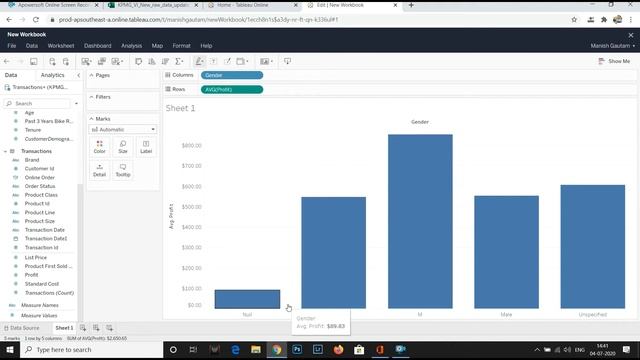Switch to the Data pane tab
The image size is (640, 360).
pyautogui.click(x=11, y=75)
